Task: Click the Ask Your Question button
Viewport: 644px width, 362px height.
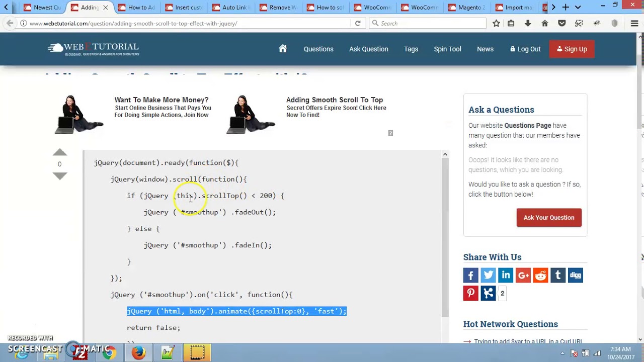Action: (549, 218)
